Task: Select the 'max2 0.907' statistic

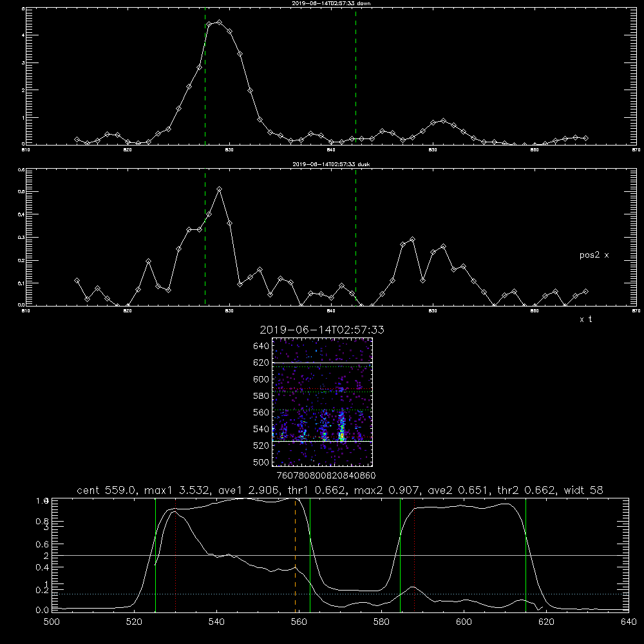Action: point(387,490)
